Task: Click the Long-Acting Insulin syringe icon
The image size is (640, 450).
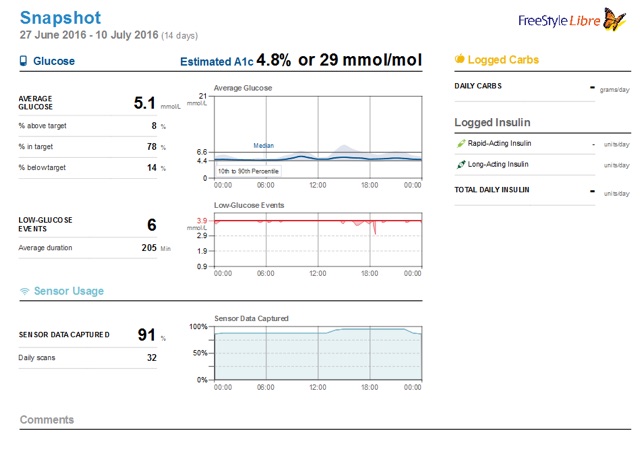Action: pos(461,164)
